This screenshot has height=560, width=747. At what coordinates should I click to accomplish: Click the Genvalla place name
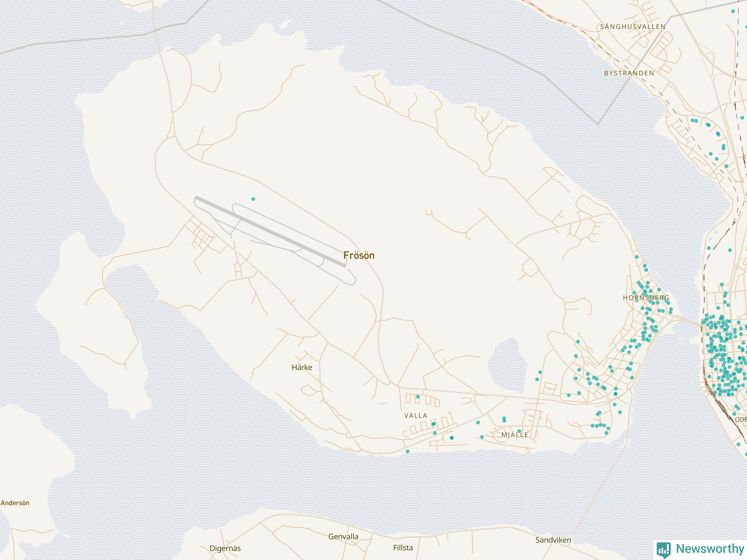[x=343, y=536]
